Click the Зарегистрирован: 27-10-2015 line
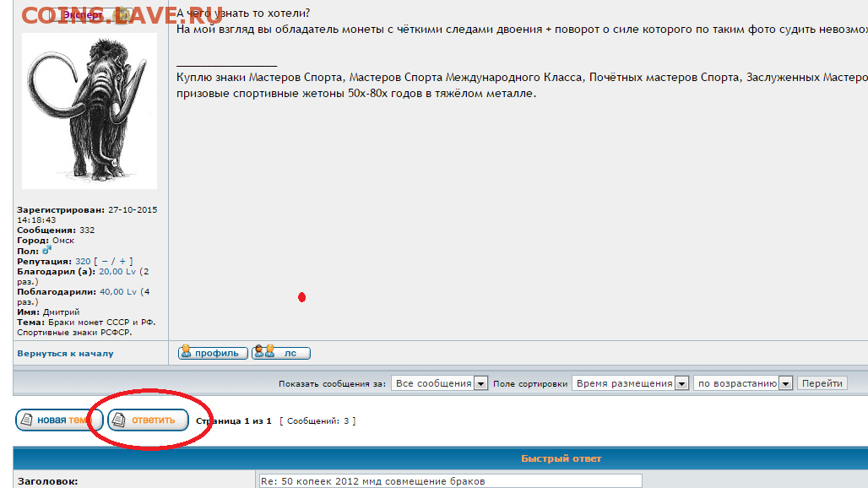 (87, 210)
